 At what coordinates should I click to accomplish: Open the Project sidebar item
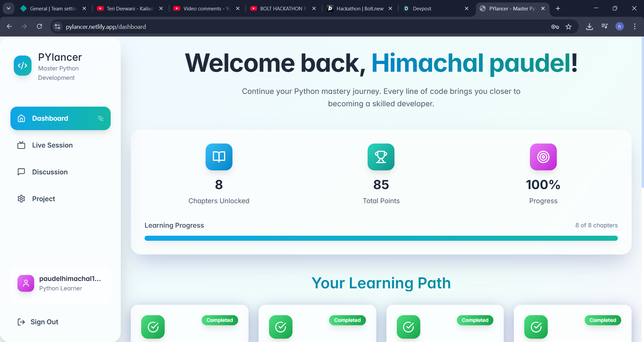coord(60,199)
